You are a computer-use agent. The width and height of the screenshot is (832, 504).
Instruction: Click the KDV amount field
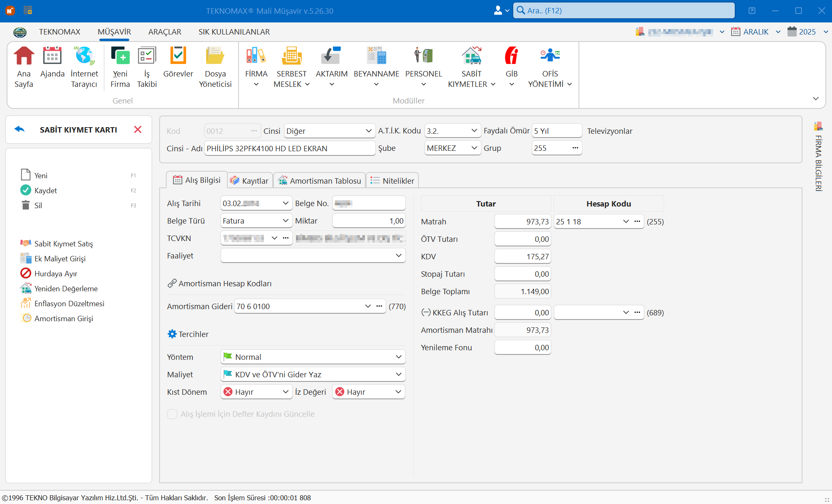coord(523,256)
